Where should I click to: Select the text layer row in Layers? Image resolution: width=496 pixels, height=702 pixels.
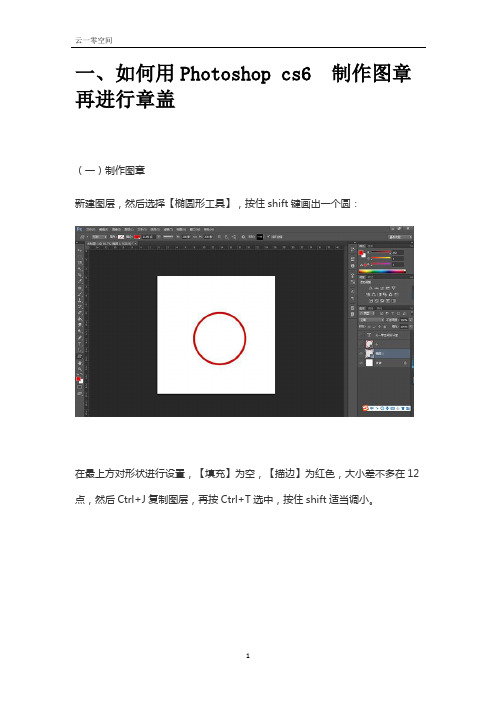(385, 335)
